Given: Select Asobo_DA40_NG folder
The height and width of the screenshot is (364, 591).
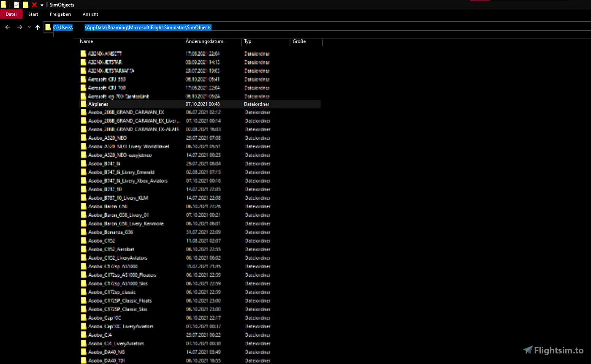Looking at the screenshot, I should (x=106, y=352).
